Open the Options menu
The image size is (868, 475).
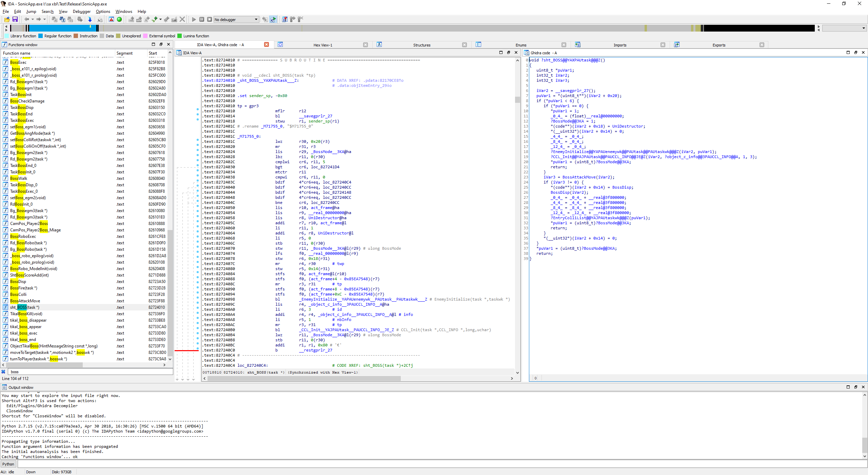[103, 12]
